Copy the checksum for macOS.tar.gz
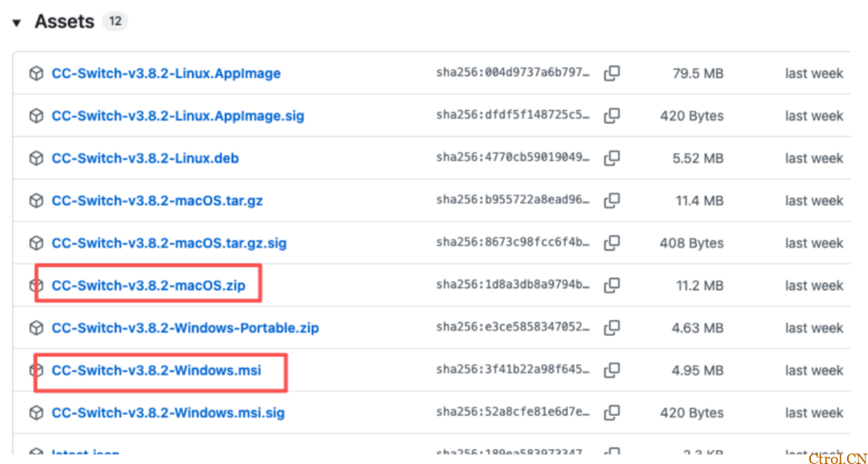868x464 pixels. pos(612,200)
